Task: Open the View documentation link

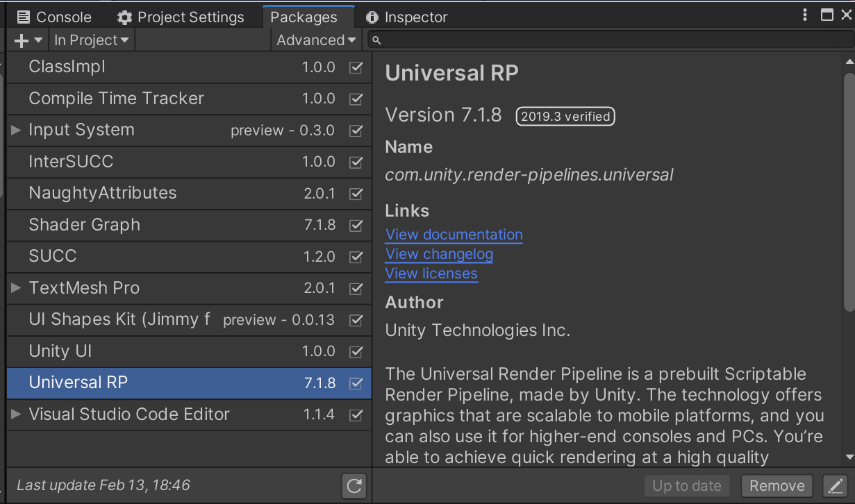Action: click(x=454, y=235)
